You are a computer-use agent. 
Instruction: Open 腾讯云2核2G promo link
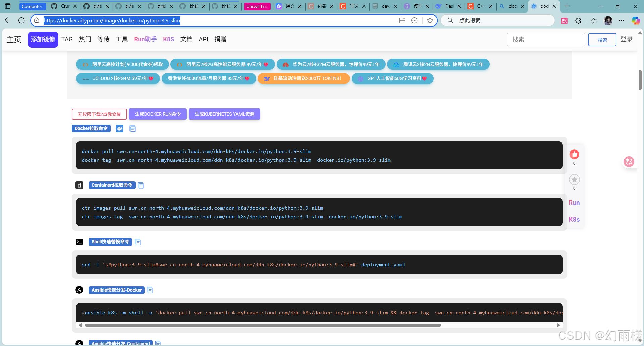438,64
